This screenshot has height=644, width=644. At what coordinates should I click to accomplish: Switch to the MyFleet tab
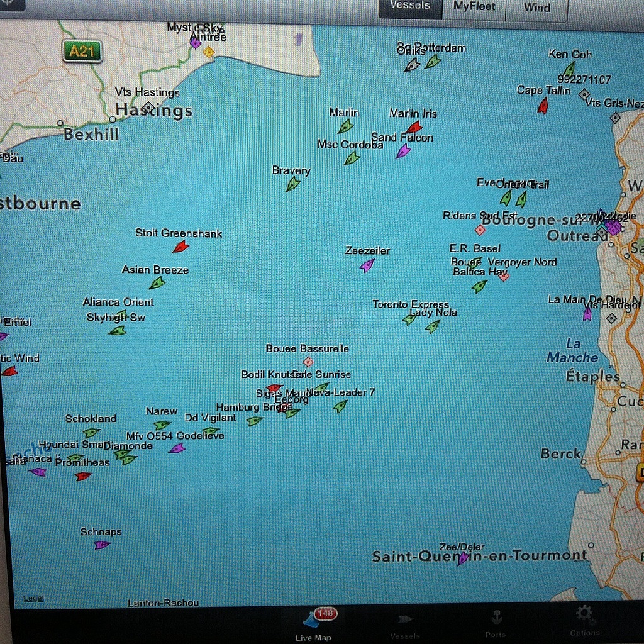point(474,6)
